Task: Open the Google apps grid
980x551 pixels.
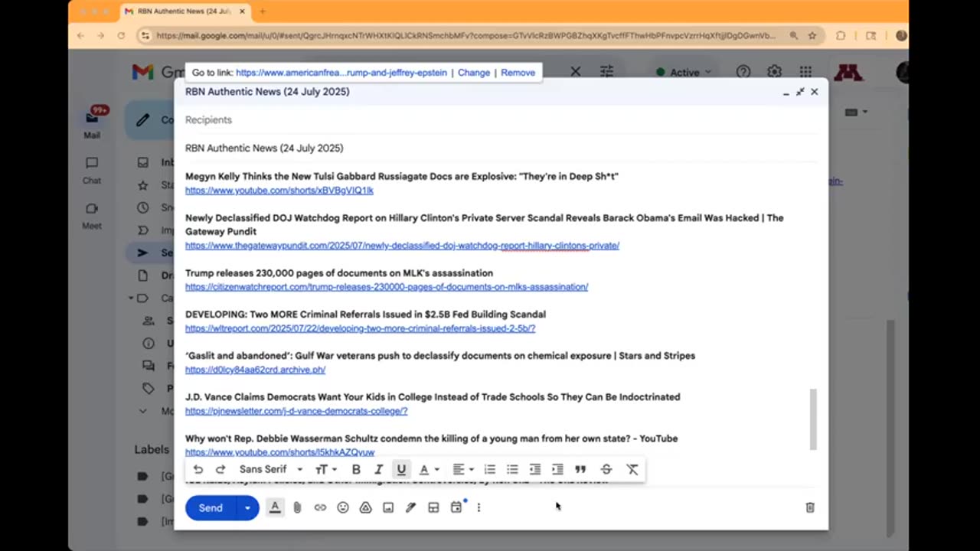Action: pyautogui.click(x=805, y=72)
